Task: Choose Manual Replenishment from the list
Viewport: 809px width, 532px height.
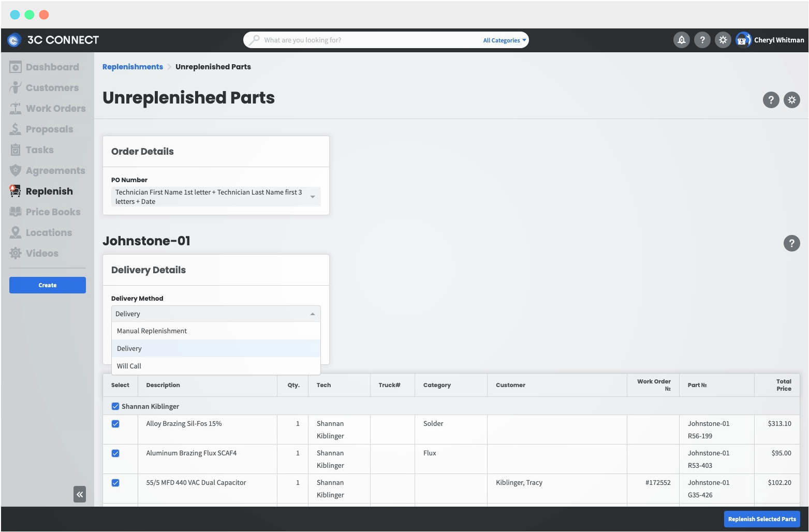Action: [x=152, y=331]
